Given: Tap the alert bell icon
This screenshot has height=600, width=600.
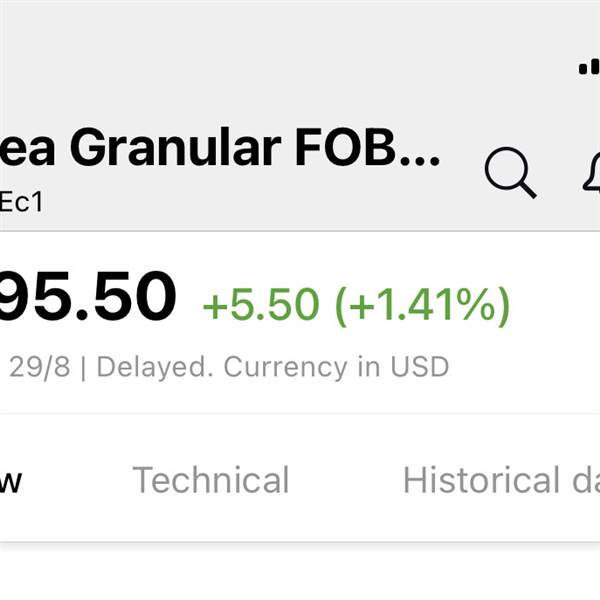Looking at the screenshot, I should click(x=592, y=171).
